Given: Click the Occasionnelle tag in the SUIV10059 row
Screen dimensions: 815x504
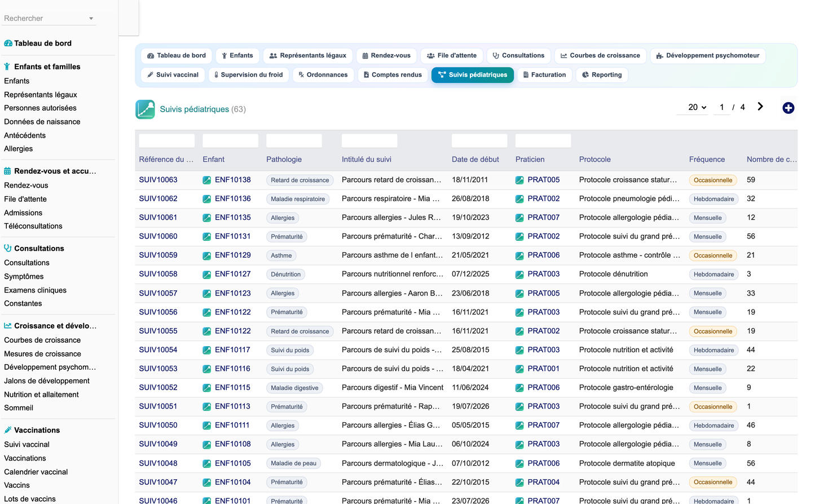Looking at the screenshot, I should coord(713,255).
